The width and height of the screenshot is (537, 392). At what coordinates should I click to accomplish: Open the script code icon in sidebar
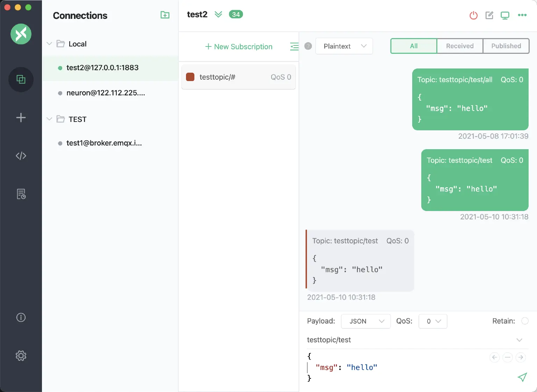21,156
